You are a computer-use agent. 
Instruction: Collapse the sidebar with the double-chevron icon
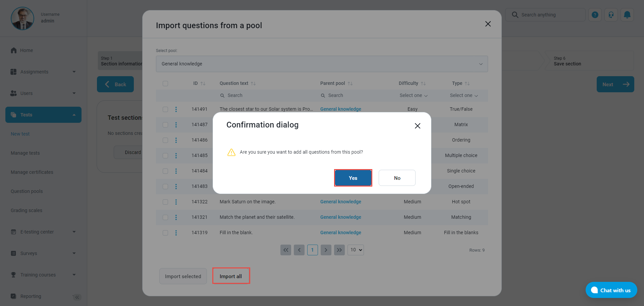[77, 297]
